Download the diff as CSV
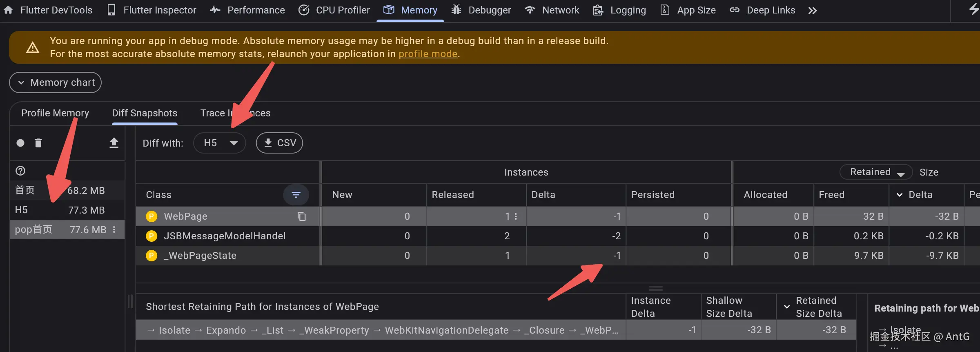This screenshot has height=352, width=980. tap(280, 143)
